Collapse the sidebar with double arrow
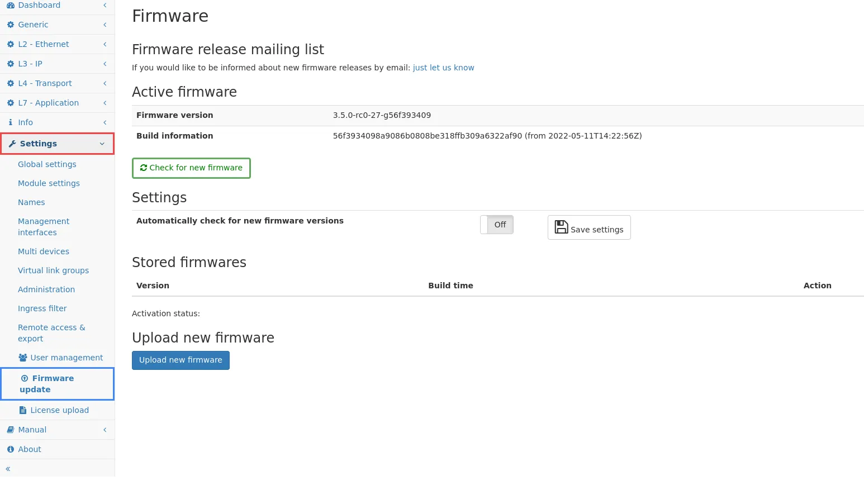Image resolution: width=864 pixels, height=504 pixels. pyautogui.click(x=8, y=469)
